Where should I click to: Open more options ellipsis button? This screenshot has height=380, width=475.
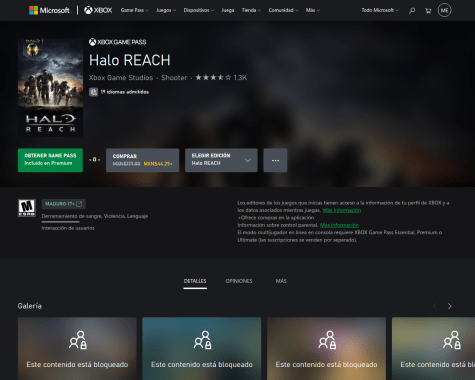point(275,160)
